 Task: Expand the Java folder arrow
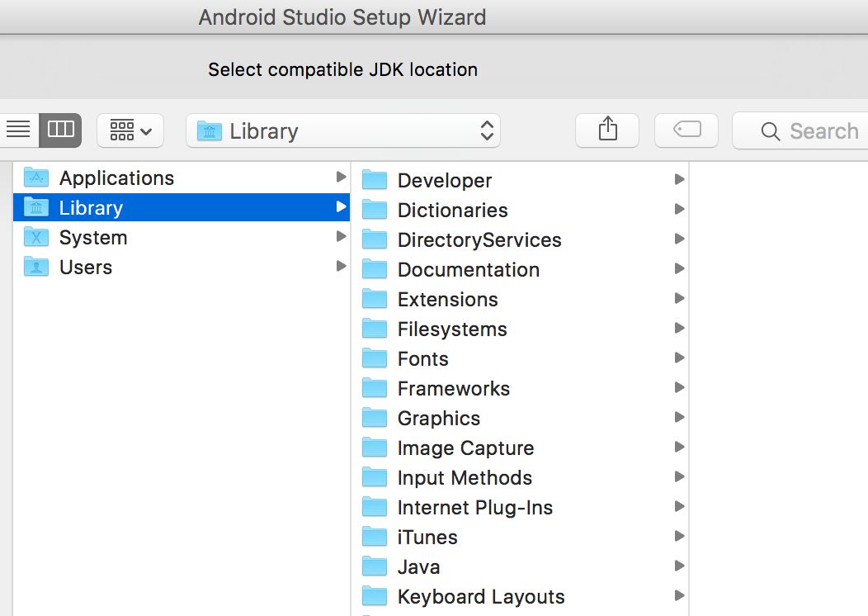point(679,566)
